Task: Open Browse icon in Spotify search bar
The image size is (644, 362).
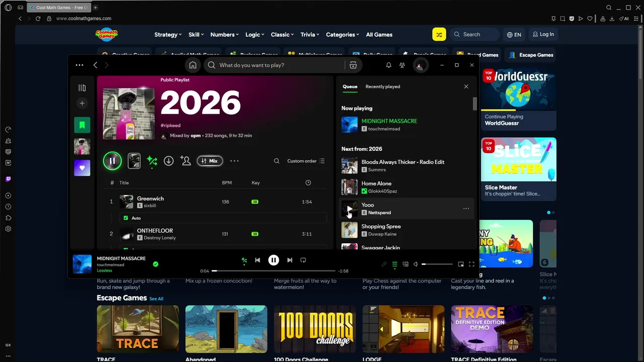Action: (353, 65)
